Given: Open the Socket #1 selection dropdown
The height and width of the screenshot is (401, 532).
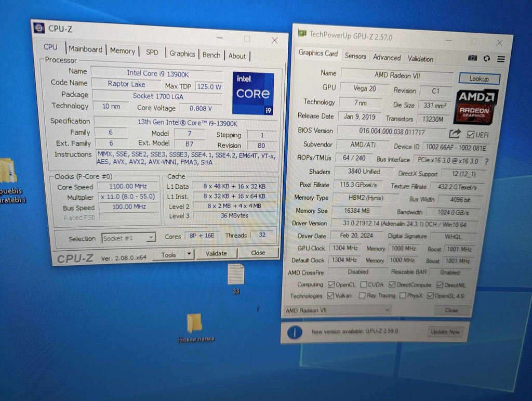Looking at the screenshot, I should [129, 238].
